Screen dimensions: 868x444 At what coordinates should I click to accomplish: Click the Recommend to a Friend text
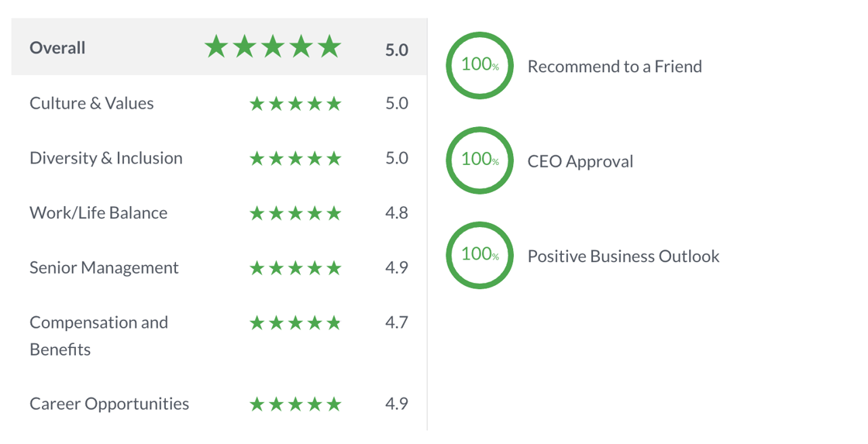point(615,67)
